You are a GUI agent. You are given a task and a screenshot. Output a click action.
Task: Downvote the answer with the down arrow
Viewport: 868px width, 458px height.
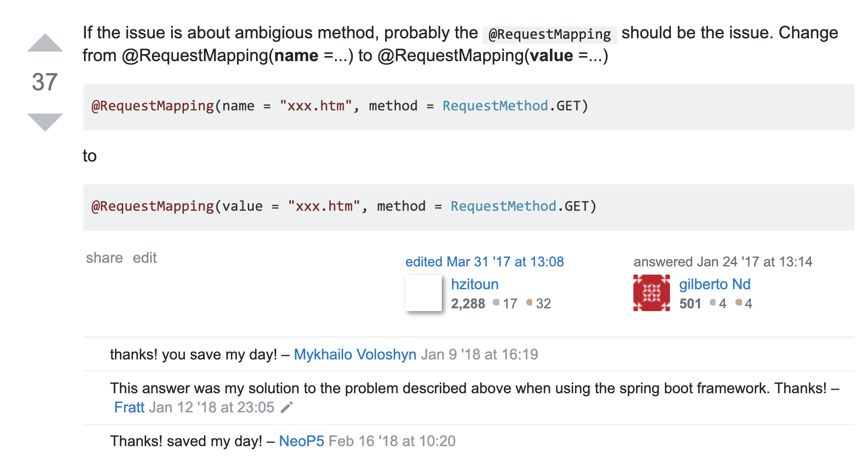coord(45,122)
